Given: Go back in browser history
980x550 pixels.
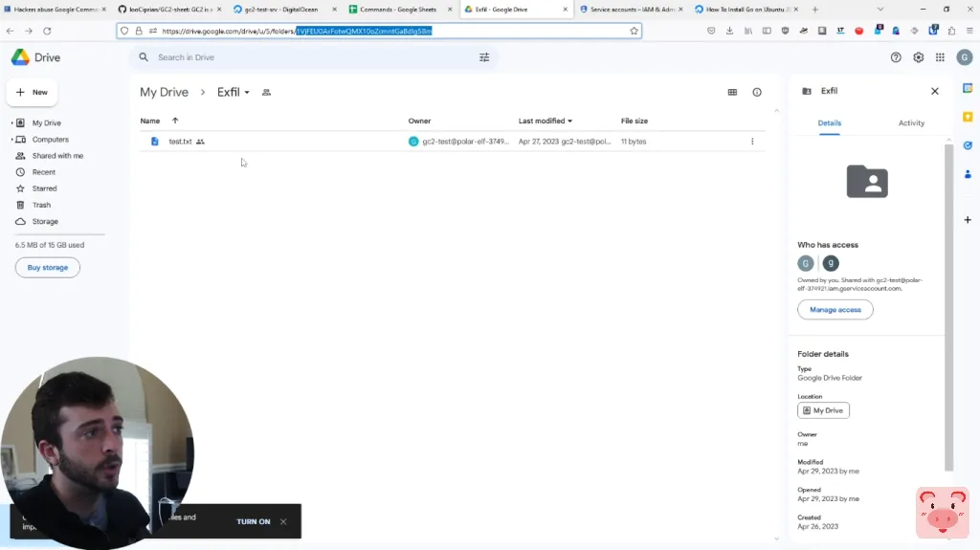Looking at the screenshot, I should coord(10,31).
